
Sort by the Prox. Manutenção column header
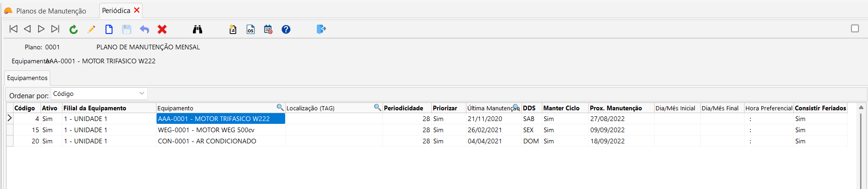tap(615, 108)
